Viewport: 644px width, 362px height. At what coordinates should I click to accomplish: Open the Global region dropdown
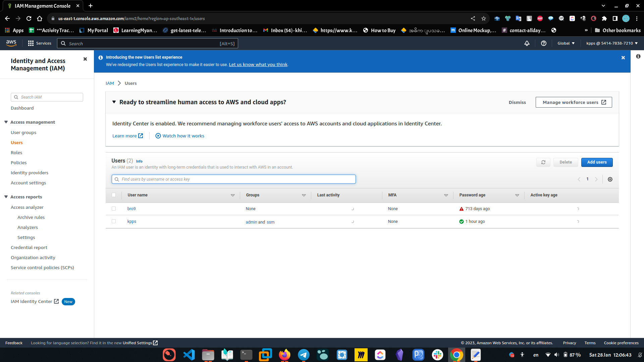(566, 43)
